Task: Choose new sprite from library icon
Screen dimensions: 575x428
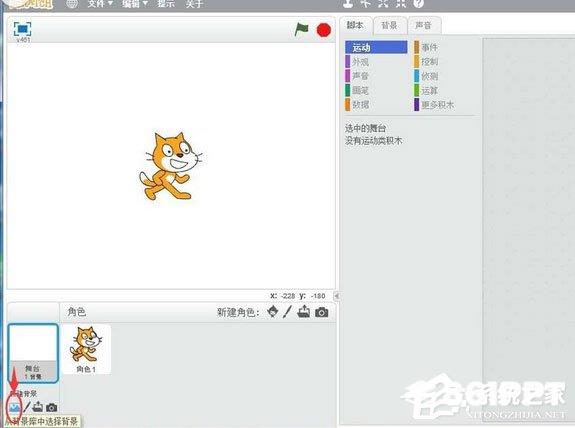Action: 272,312
